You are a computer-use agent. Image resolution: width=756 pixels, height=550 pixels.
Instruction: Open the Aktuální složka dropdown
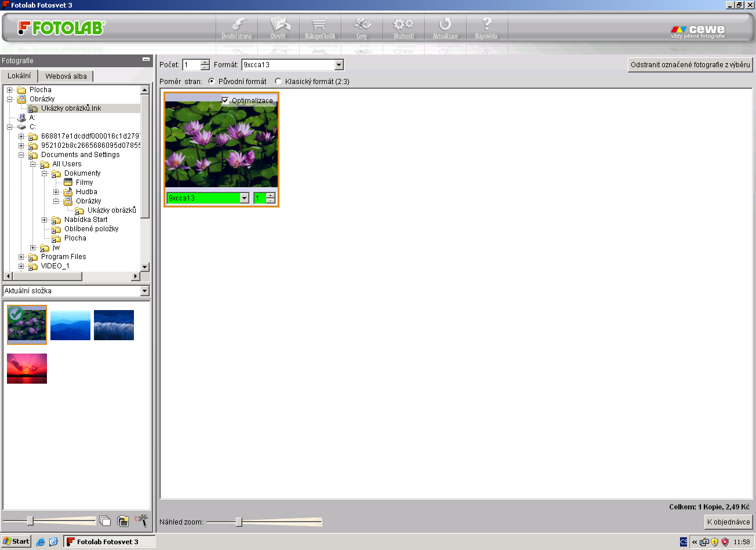145,291
